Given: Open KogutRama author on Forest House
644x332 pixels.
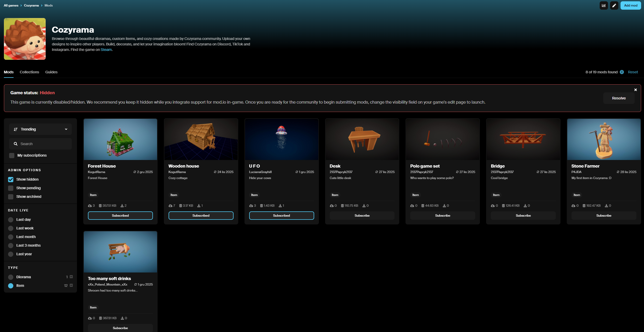Looking at the screenshot, I should click(97, 172).
